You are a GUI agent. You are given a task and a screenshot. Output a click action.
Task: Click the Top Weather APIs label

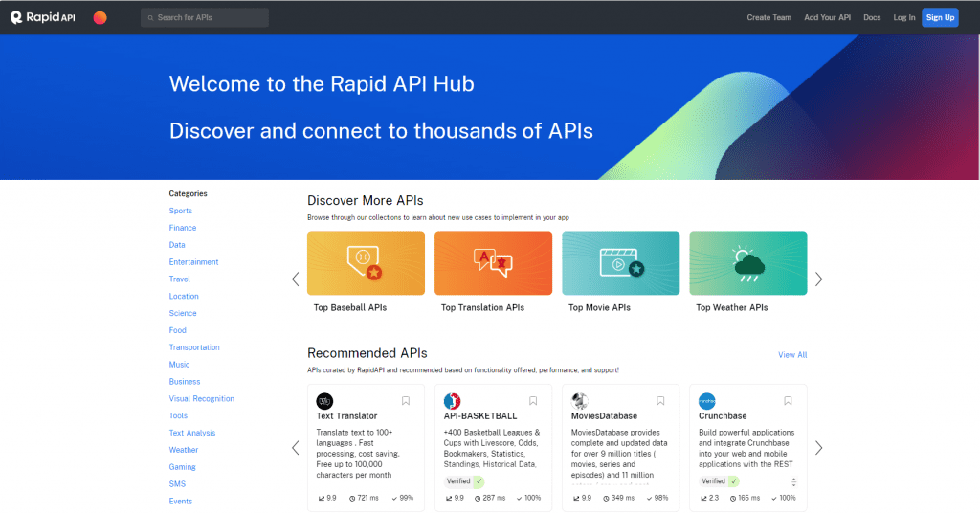(x=732, y=307)
